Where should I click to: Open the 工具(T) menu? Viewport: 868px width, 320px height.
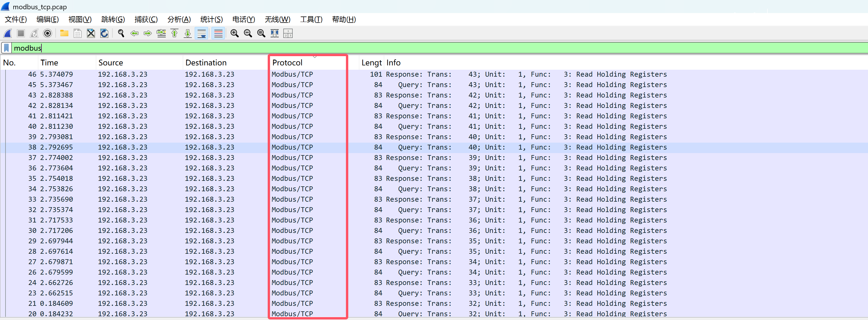pyautogui.click(x=311, y=19)
